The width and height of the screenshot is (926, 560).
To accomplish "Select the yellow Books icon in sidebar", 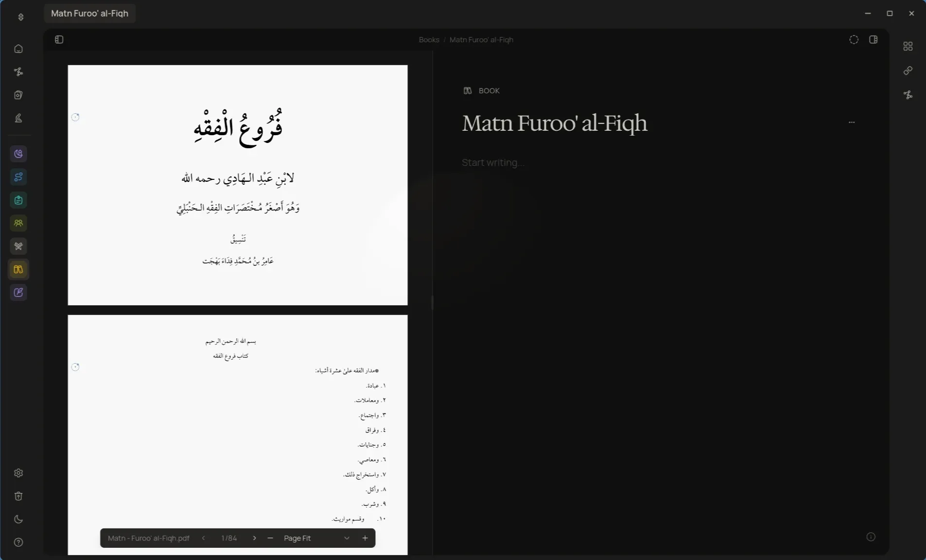I will coord(18,269).
